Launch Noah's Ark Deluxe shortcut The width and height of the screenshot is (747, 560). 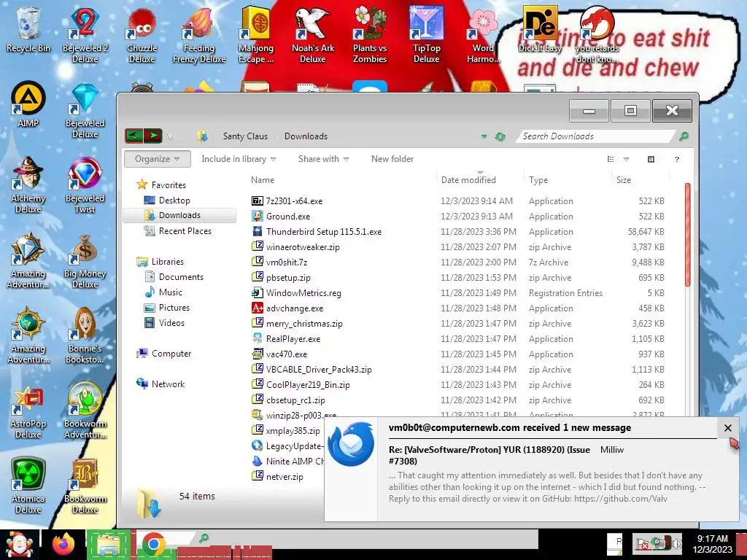312,35
